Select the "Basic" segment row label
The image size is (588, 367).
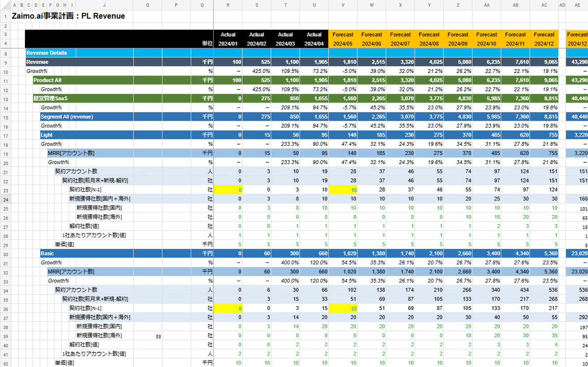point(47,253)
